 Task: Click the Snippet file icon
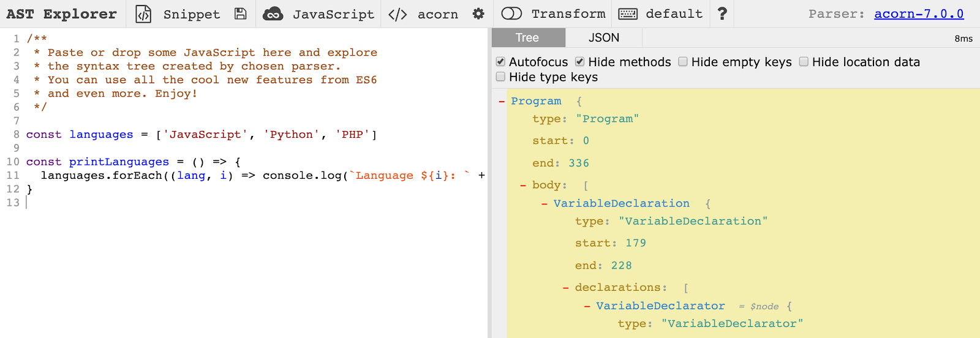143,13
